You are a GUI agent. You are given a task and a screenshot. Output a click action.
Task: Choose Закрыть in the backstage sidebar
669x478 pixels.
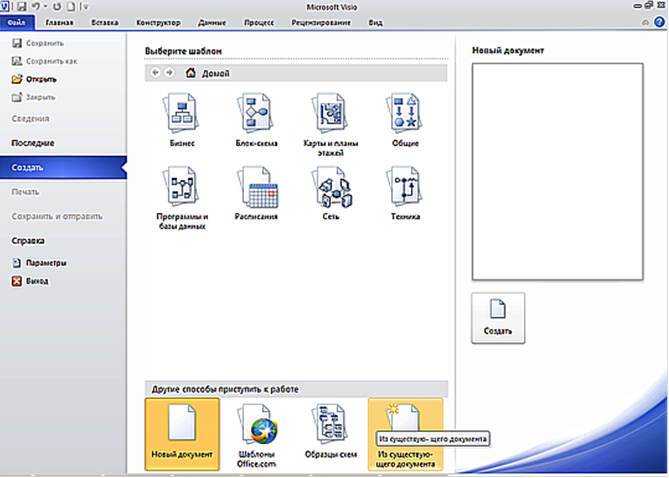coord(33,97)
